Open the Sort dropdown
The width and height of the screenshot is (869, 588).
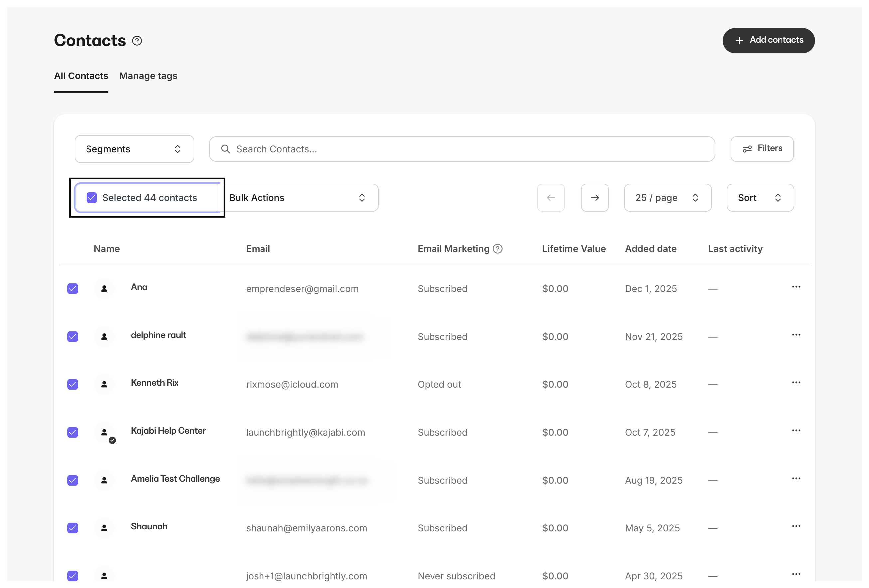(760, 197)
